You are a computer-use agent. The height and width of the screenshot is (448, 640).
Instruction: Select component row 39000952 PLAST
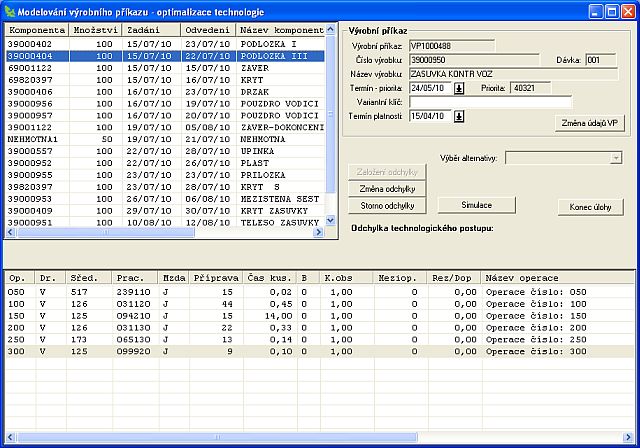165,163
